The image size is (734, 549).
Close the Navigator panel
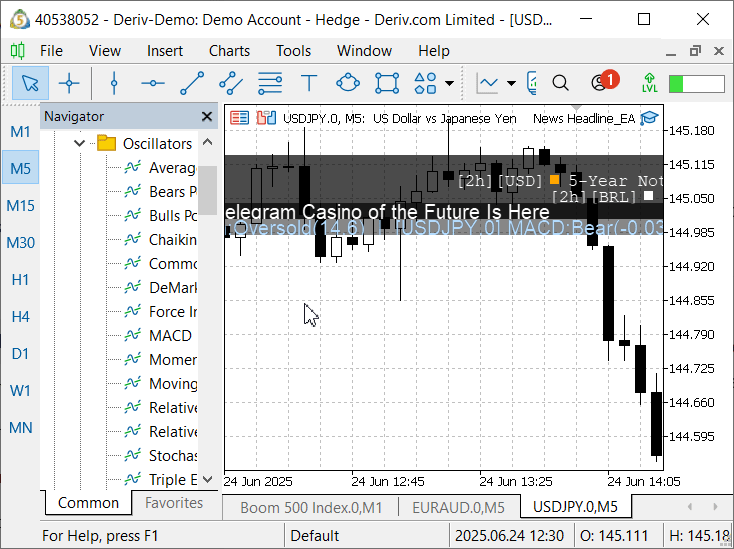[x=206, y=116]
